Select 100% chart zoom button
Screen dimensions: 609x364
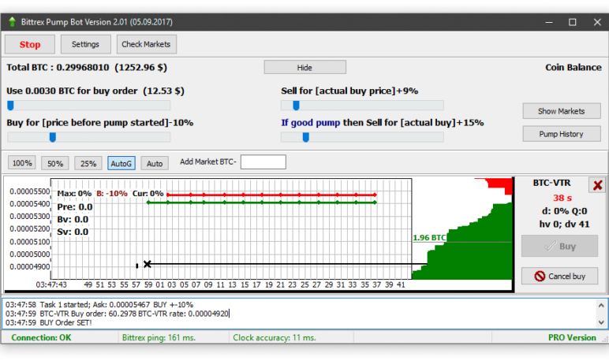[22, 163]
